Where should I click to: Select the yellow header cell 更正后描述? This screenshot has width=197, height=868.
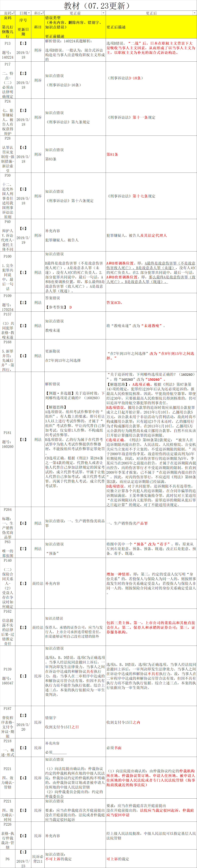(x=151, y=27)
